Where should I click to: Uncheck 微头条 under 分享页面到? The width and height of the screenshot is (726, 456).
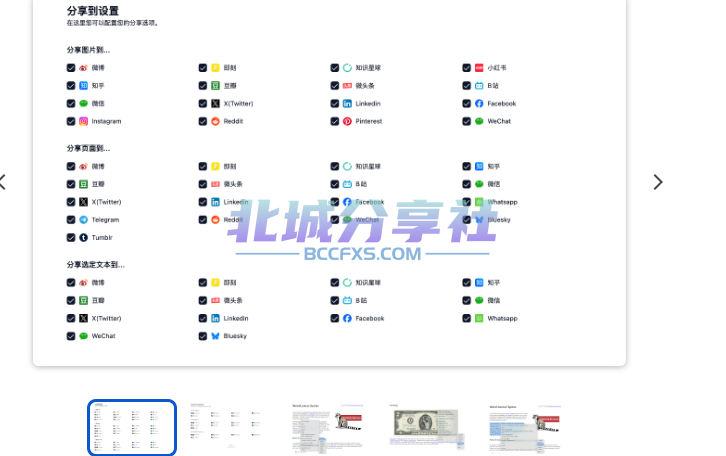(x=203, y=184)
